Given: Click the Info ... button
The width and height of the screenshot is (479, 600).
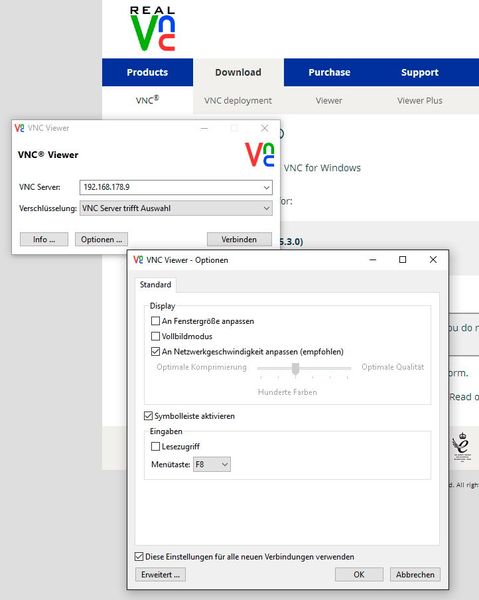Looking at the screenshot, I should pyautogui.click(x=44, y=240).
